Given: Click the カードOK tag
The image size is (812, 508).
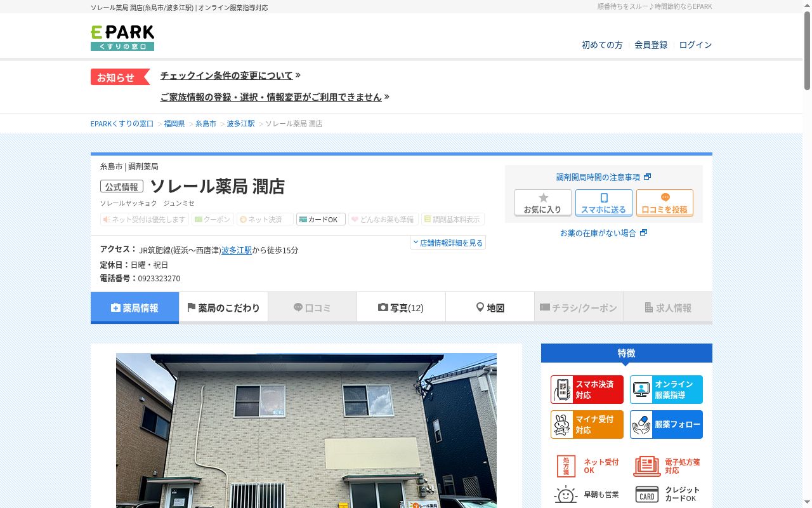Looking at the screenshot, I should click(321, 219).
